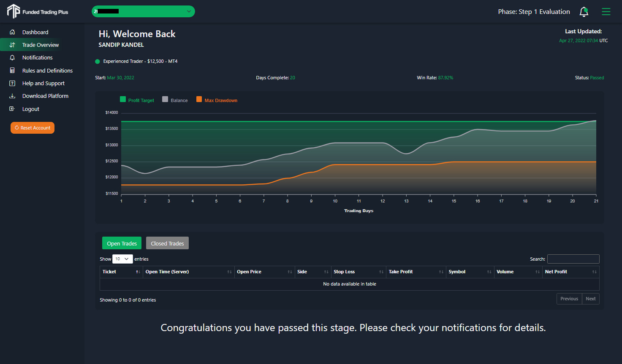The height and width of the screenshot is (364, 622).
Task: Open the green hamburger menu
Action: click(606, 12)
